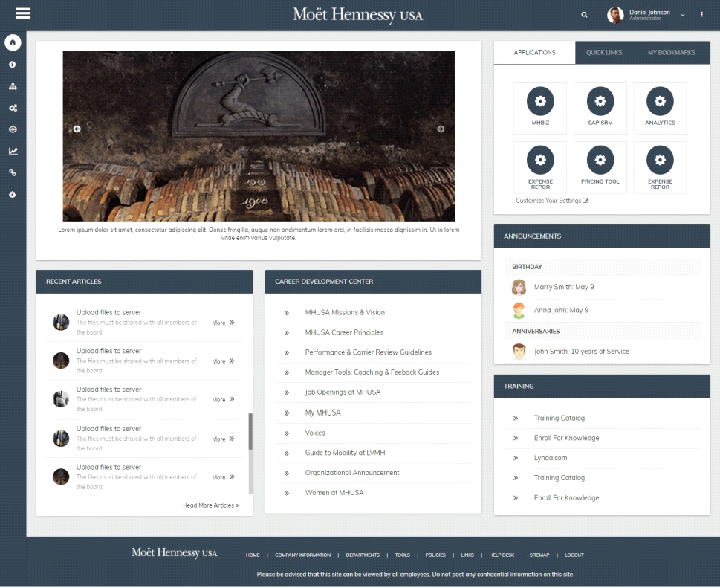
Task: Click the Moët Hennessy USA header logo
Action: click(357, 15)
